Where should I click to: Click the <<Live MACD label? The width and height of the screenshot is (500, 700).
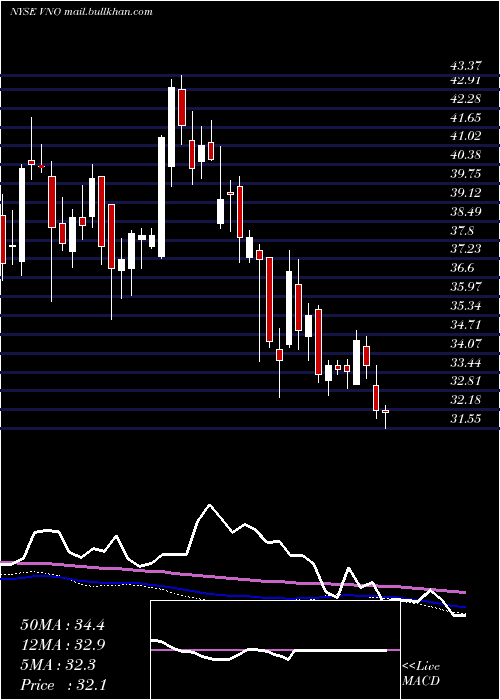421,674
